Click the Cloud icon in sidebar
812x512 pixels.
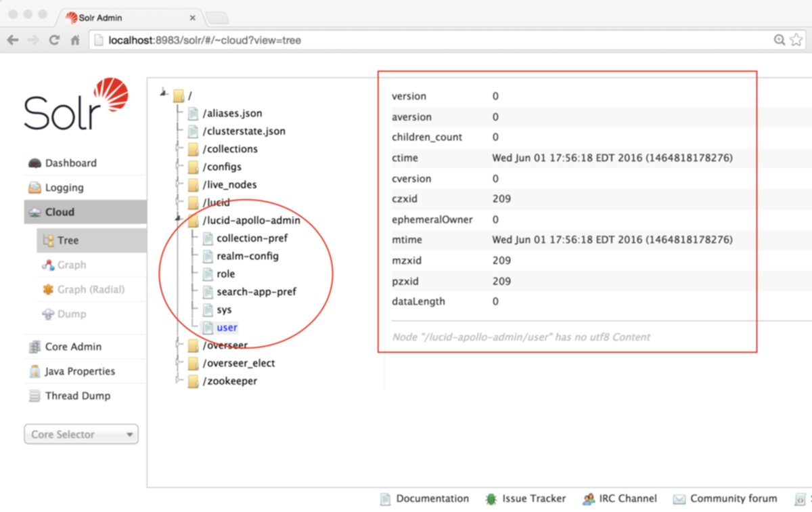point(35,212)
